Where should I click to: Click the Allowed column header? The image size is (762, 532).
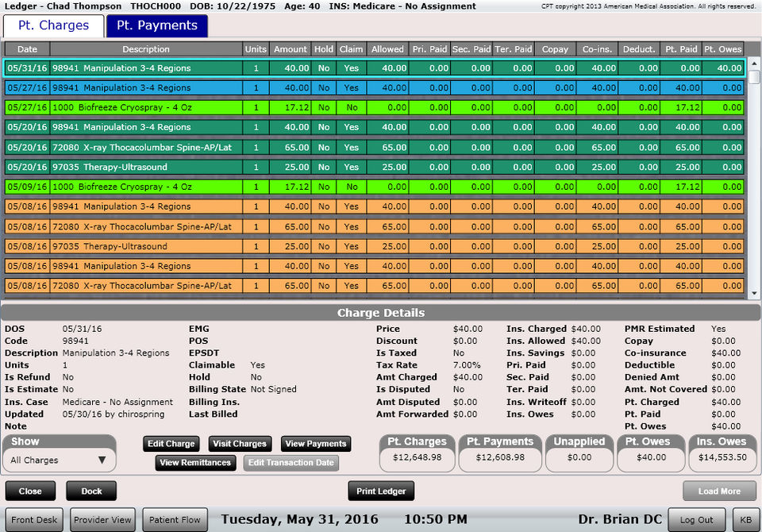tap(387, 49)
